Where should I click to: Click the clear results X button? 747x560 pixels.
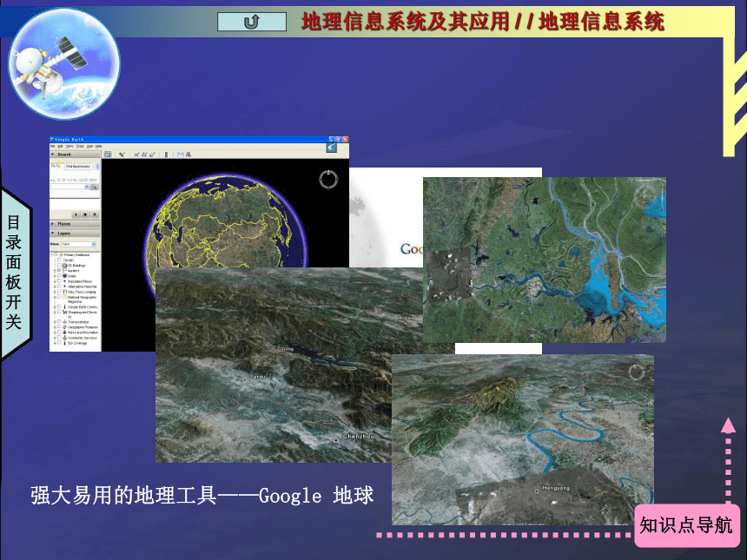(95, 214)
